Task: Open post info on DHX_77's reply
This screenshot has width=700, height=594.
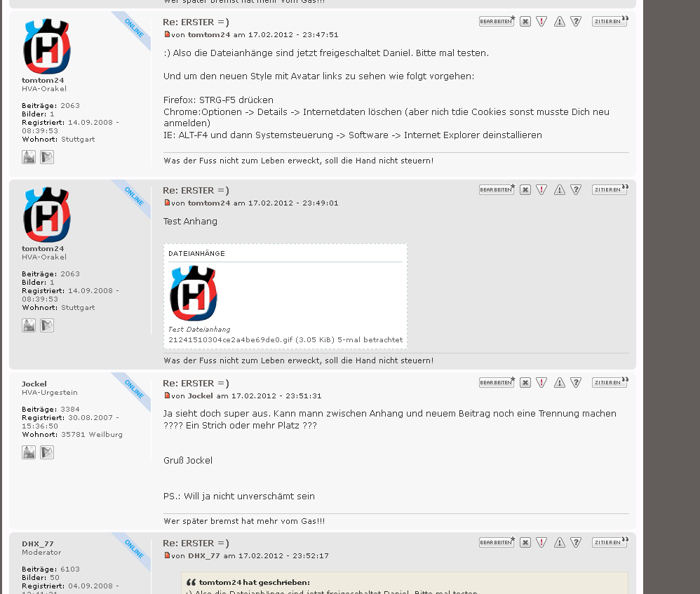Action: (576, 542)
